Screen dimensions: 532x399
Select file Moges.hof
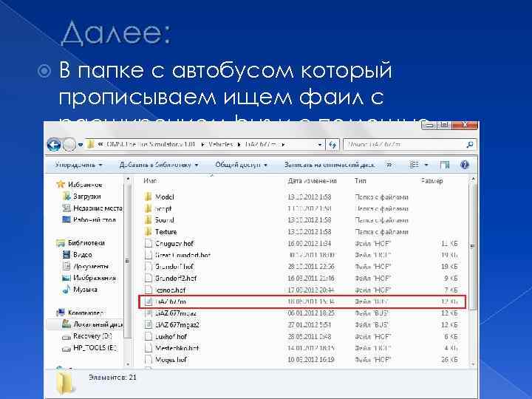[x=171, y=360]
